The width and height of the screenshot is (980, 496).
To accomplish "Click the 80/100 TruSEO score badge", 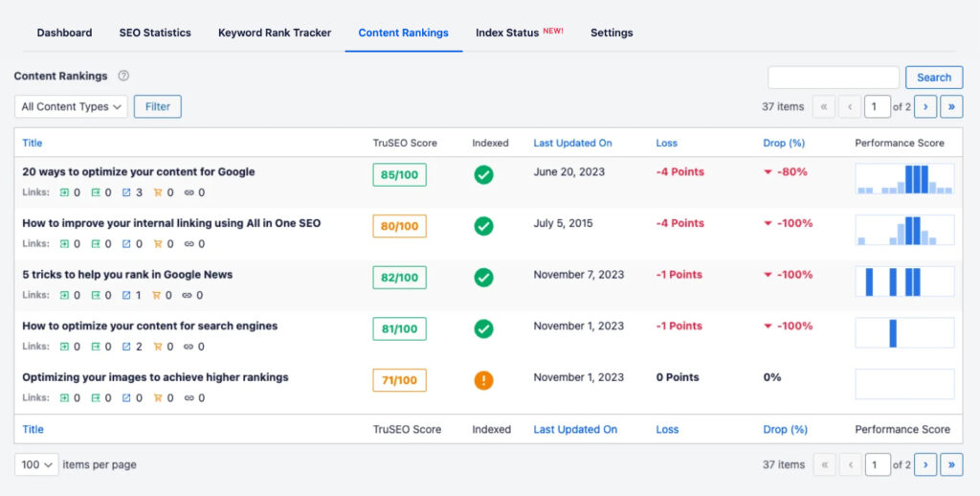I will click(399, 226).
